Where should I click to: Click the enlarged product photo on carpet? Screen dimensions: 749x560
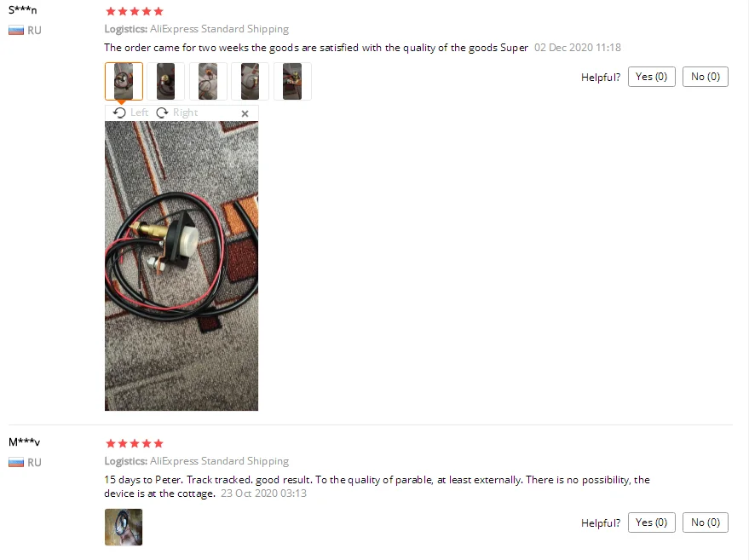point(181,266)
